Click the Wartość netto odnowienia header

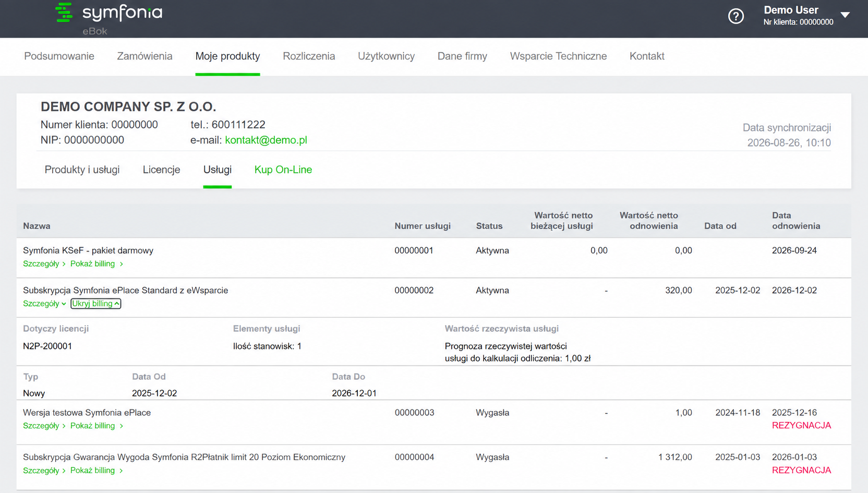point(648,221)
